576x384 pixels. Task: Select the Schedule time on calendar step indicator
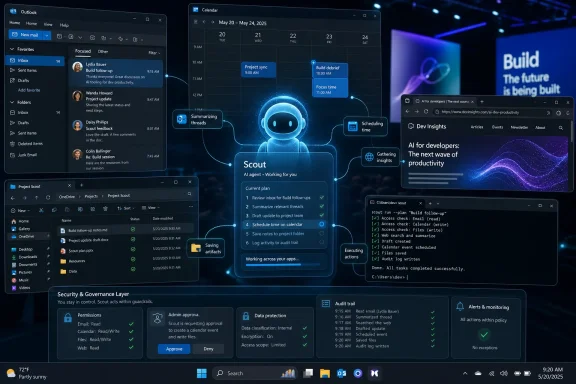click(x=322, y=224)
